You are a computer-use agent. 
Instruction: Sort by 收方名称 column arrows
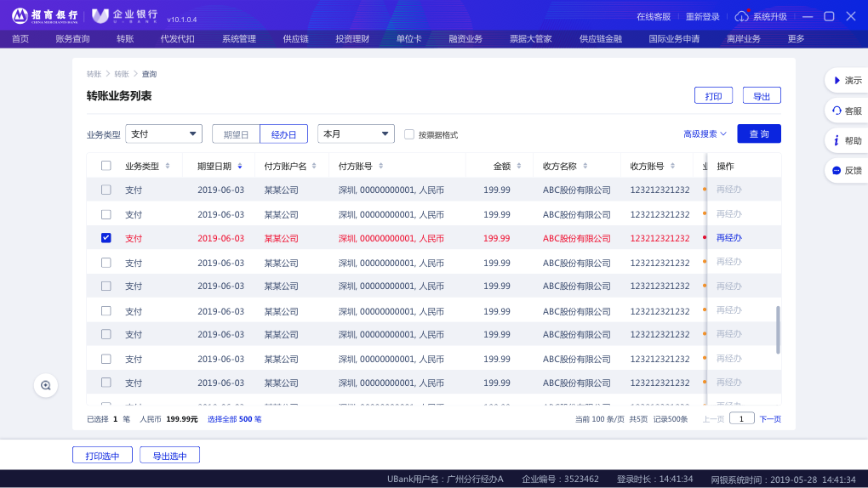pyautogui.click(x=585, y=166)
